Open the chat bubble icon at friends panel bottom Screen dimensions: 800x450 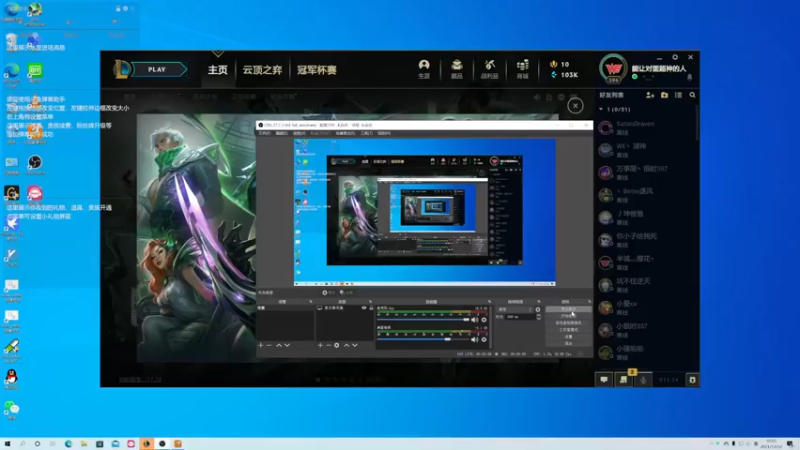(604, 380)
